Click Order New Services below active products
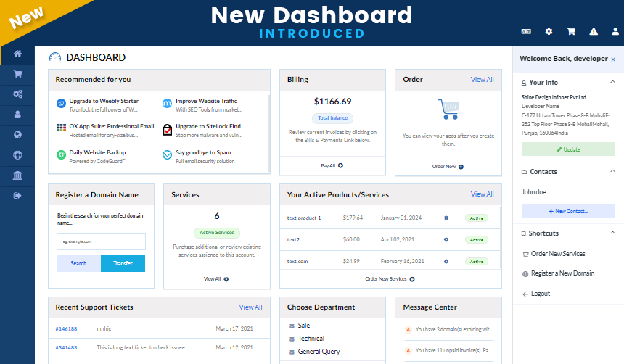This screenshot has height=364, width=624. 390,279
